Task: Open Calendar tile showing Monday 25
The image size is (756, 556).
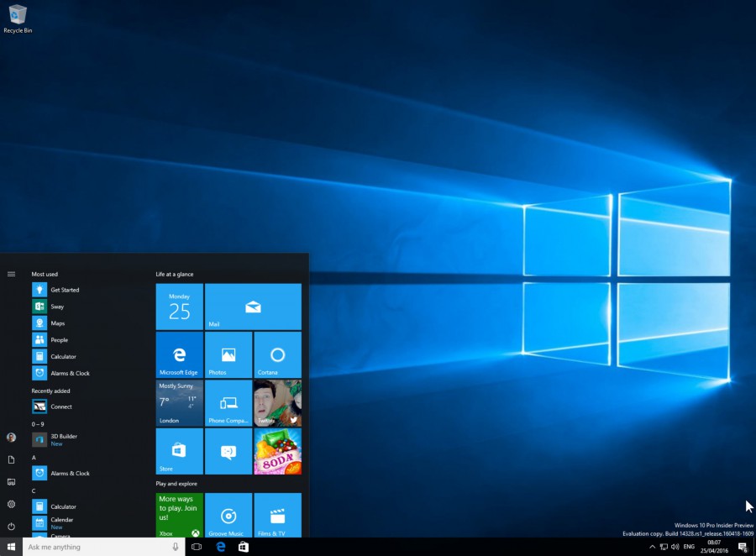Action: tap(180, 307)
